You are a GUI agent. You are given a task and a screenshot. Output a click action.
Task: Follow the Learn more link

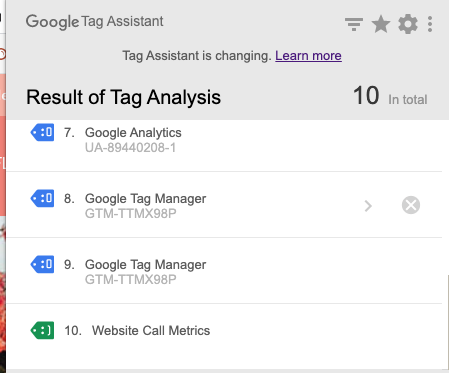308,55
